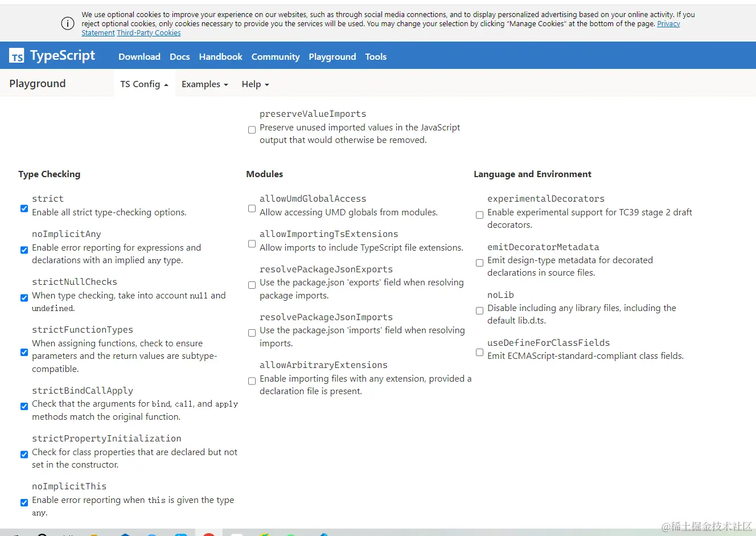The height and width of the screenshot is (536, 756).
Task: Click the "Enable all strict type-checking options." description
Action: pyautogui.click(x=109, y=212)
